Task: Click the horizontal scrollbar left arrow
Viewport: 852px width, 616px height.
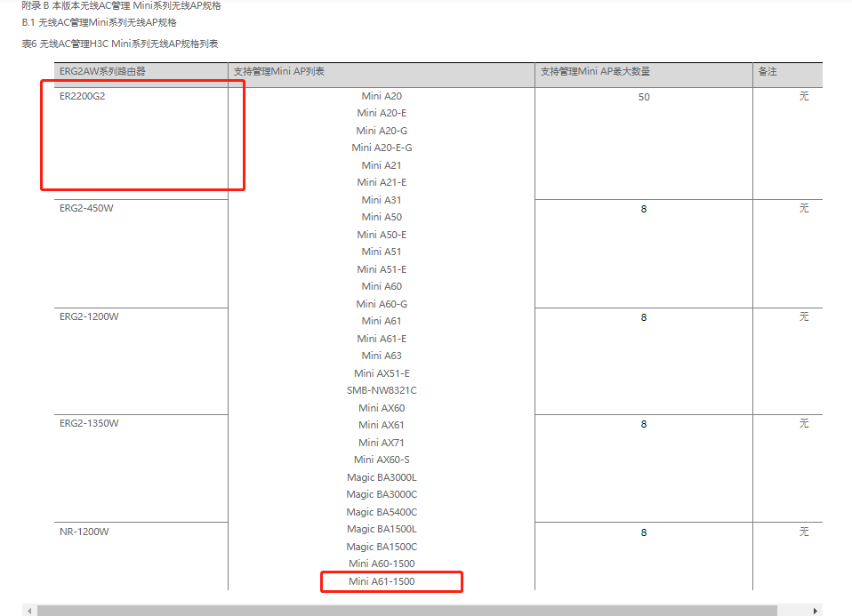Action: click(x=29, y=612)
